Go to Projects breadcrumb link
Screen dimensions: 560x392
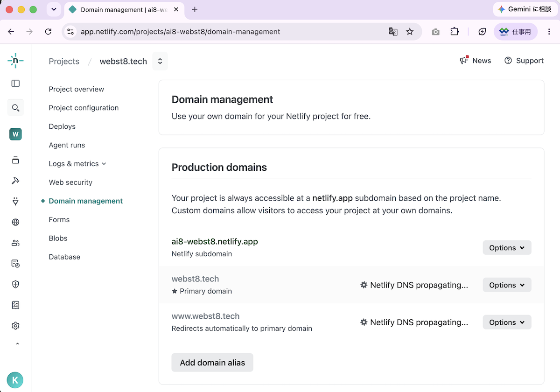tap(64, 61)
